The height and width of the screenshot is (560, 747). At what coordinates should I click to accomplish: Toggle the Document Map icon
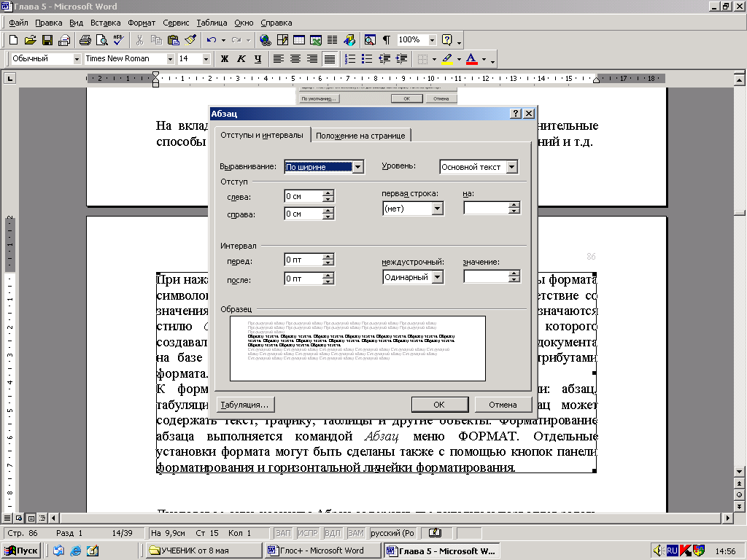click(370, 40)
